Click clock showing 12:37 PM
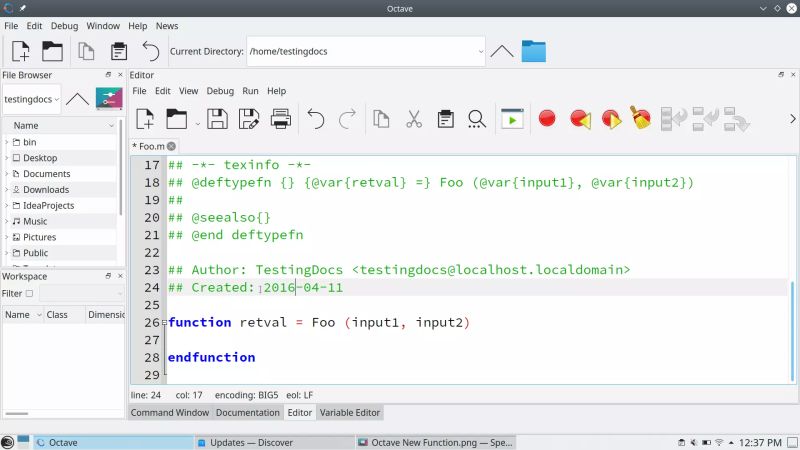 760,442
